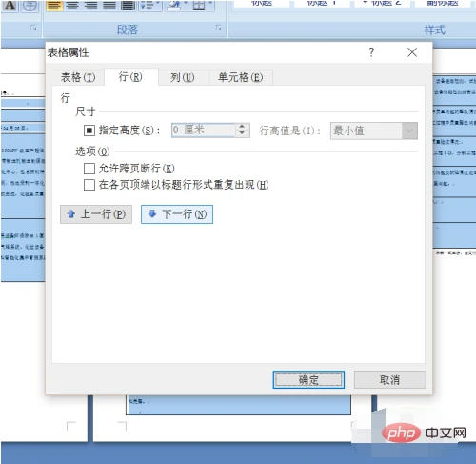The height and width of the screenshot is (464, 476).
Task: Click the 上一行(P) button
Action: 96,214
